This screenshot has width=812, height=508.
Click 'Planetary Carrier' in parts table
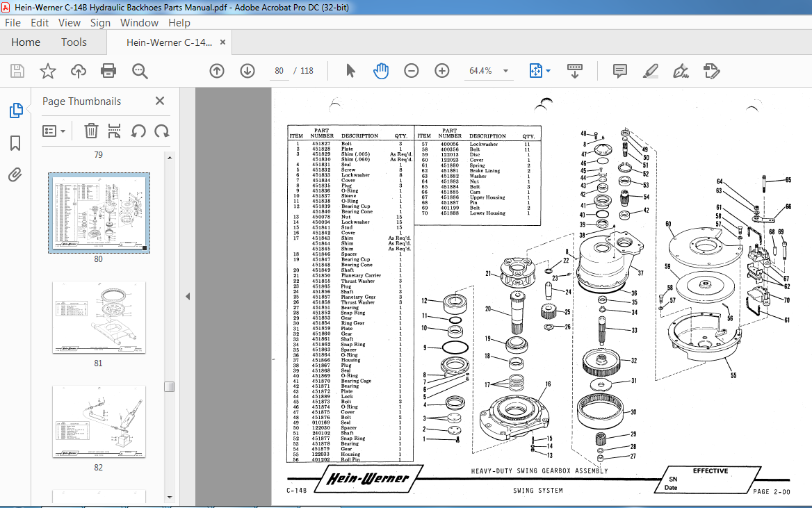click(x=361, y=275)
